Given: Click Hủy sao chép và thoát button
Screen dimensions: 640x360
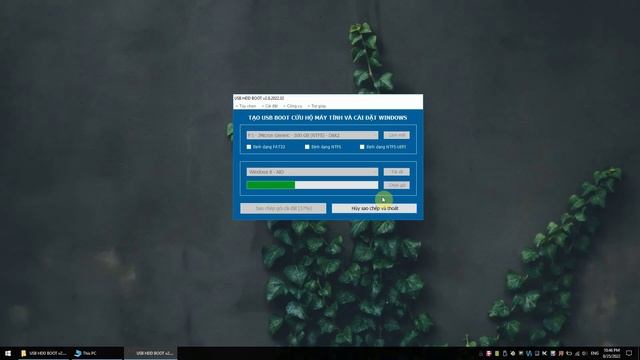Looking at the screenshot, I should [x=374, y=208].
